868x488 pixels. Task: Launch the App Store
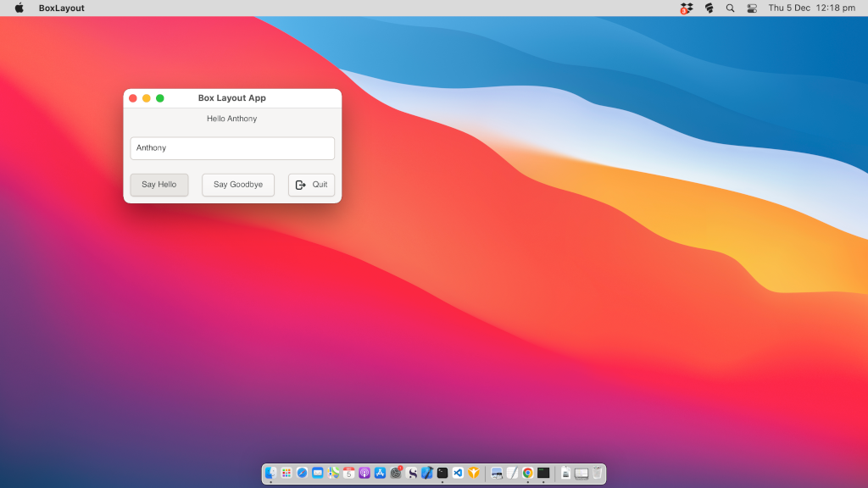[x=378, y=474]
